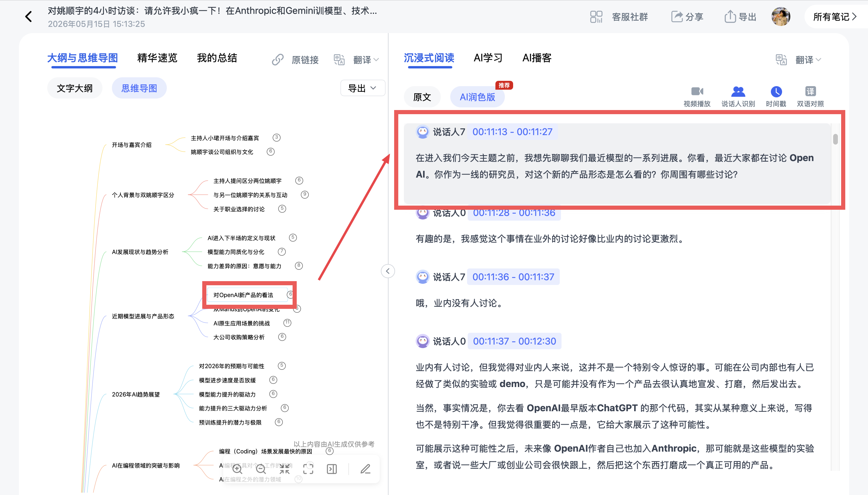
Task: Click the 客服社群 label
Action: click(630, 17)
